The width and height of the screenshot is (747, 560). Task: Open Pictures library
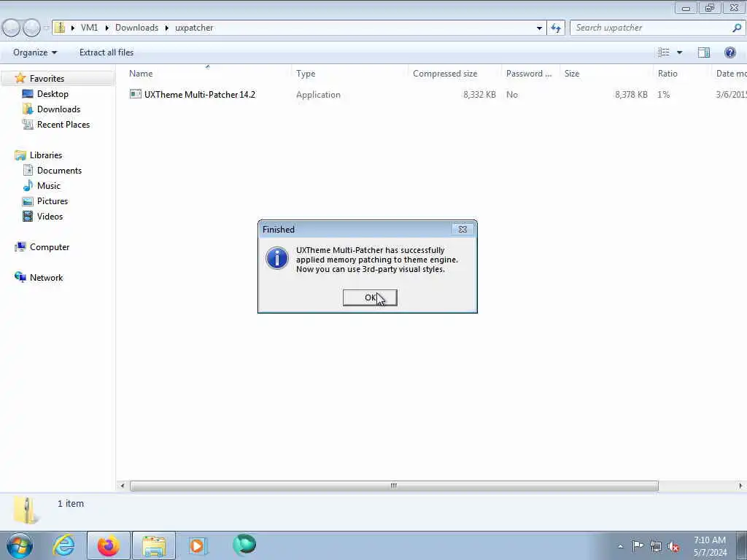(x=53, y=201)
